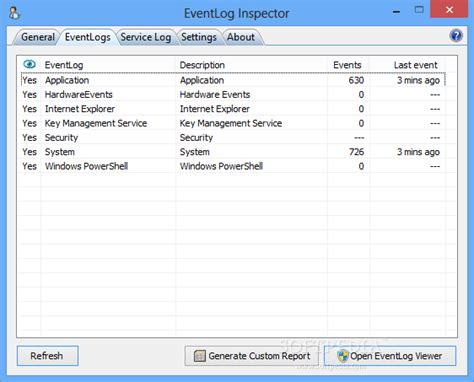Click the Key Management Service description cell

click(231, 123)
